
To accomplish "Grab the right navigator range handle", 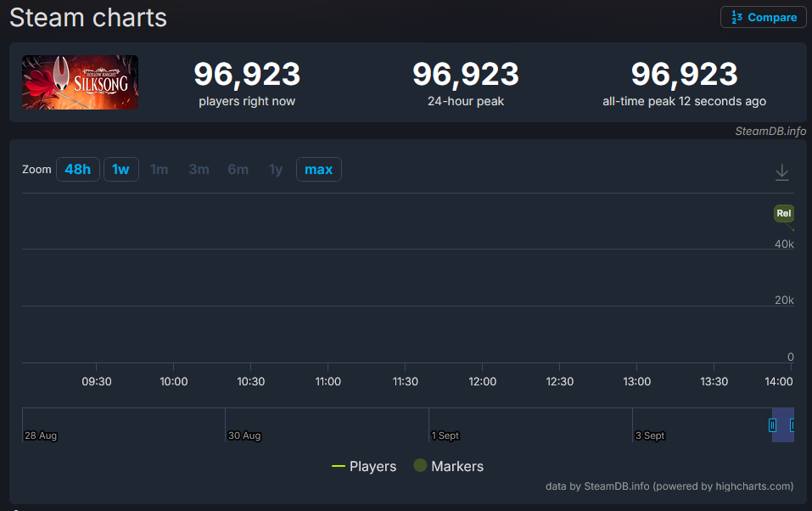I will point(792,425).
